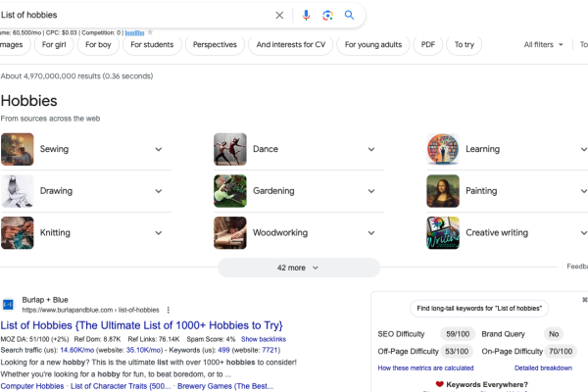Open the All filters dropdown
The image size is (588, 392).
click(x=543, y=45)
